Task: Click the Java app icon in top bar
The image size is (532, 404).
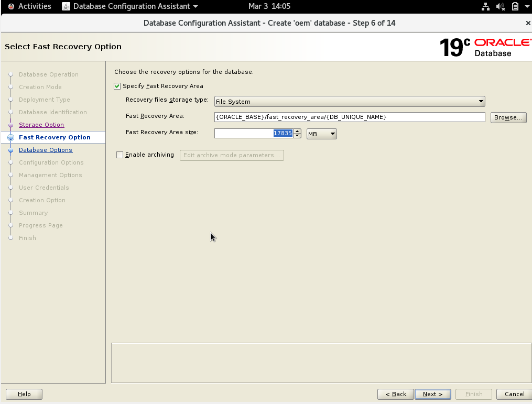Action: coord(66,6)
